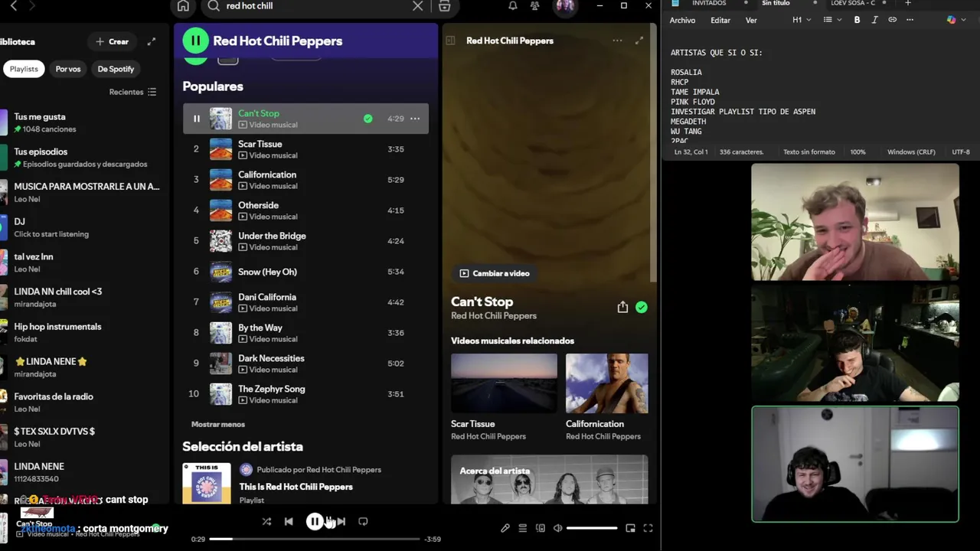Viewport: 980px width, 551px height.
Task: Play Under the Bridge track
Action: coord(305,241)
